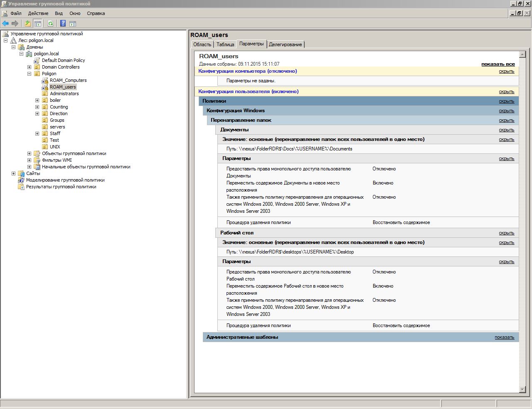Open the 'Действие' menu
The image size is (532, 409).
(x=38, y=13)
